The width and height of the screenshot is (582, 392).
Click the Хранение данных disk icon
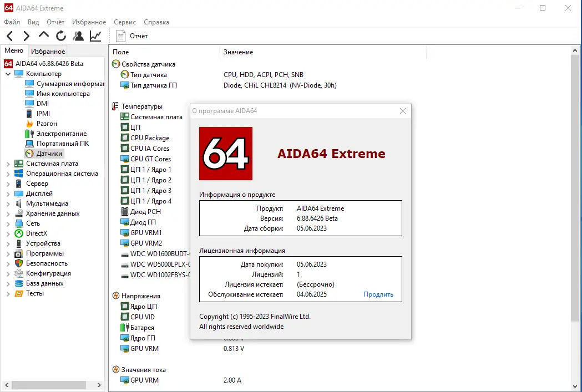point(18,213)
